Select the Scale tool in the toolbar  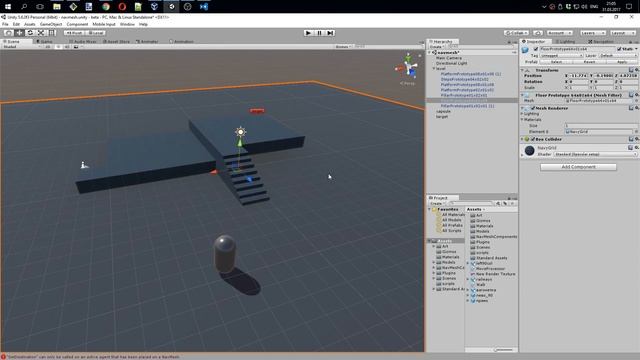[x=41, y=33]
